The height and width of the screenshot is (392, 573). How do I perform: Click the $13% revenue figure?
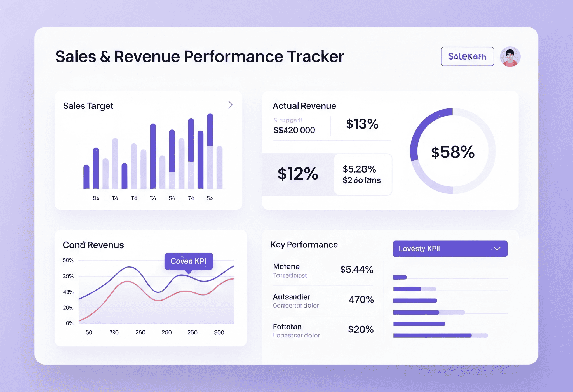point(362,124)
